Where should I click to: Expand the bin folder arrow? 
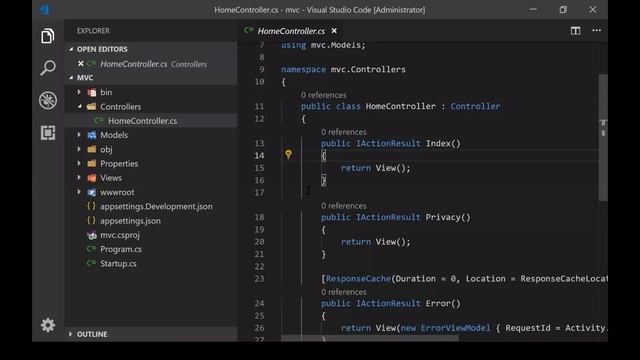tap(79, 92)
